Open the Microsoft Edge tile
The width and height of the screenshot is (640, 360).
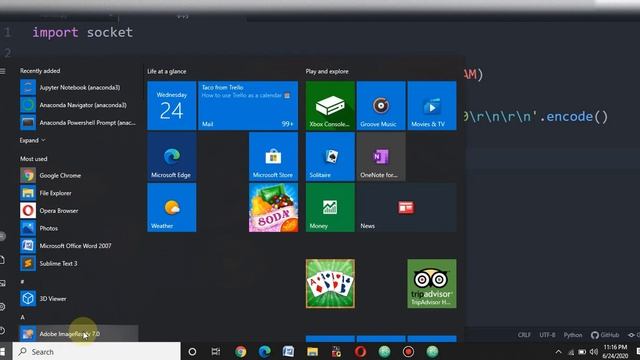point(172,157)
